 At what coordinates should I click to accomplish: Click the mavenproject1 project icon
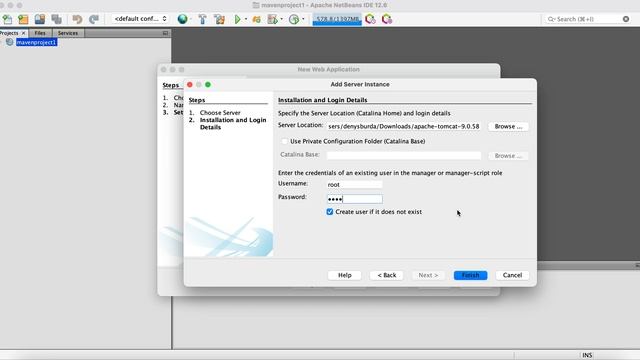(9, 42)
